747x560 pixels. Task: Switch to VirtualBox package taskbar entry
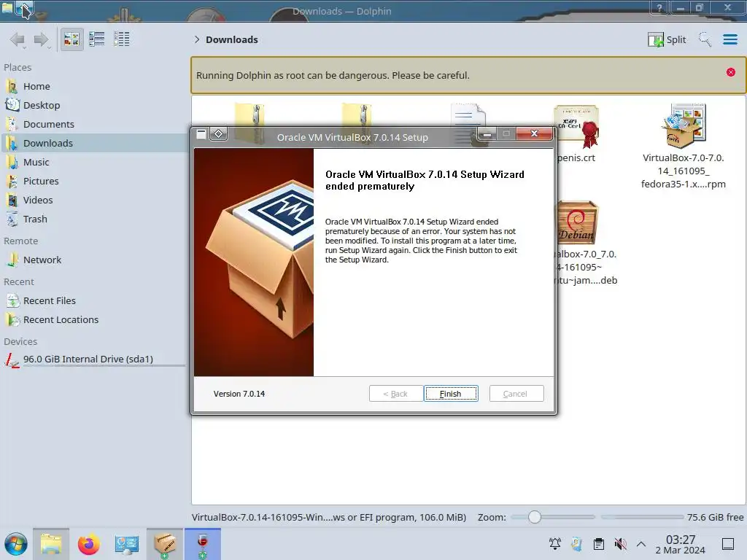pyautogui.click(x=164, y=544)
